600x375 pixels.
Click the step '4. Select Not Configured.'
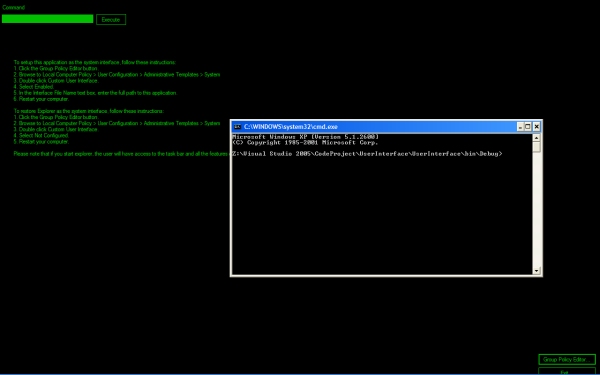tap(41, 135)
